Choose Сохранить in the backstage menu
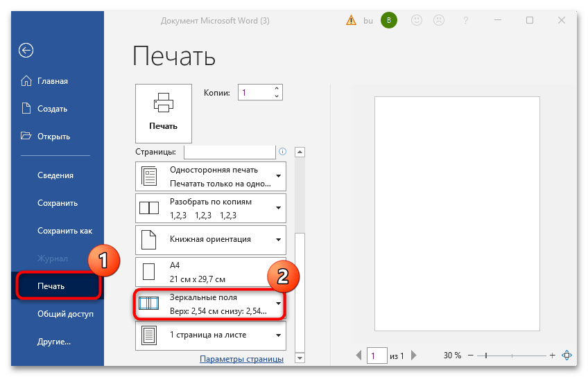 tap(58, 203)
